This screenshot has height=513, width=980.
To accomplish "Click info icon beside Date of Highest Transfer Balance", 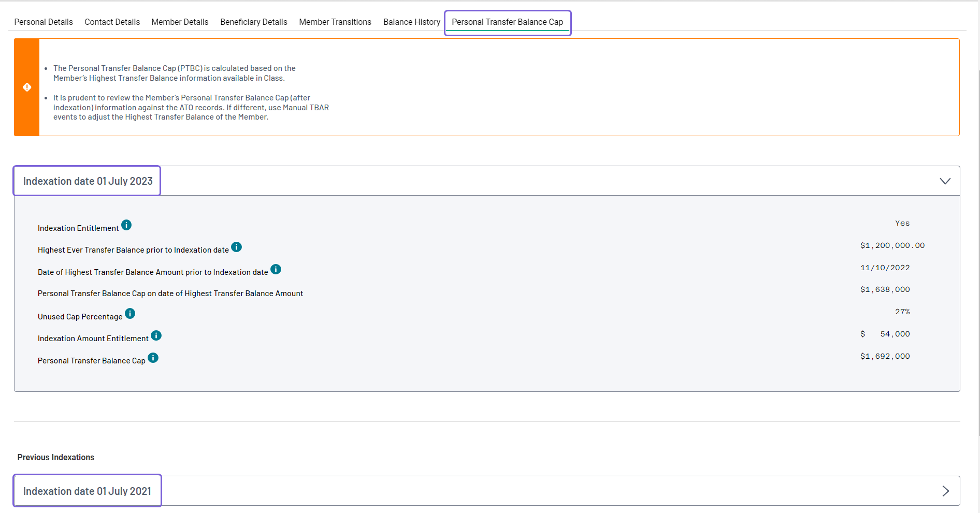I will (276, 269).
